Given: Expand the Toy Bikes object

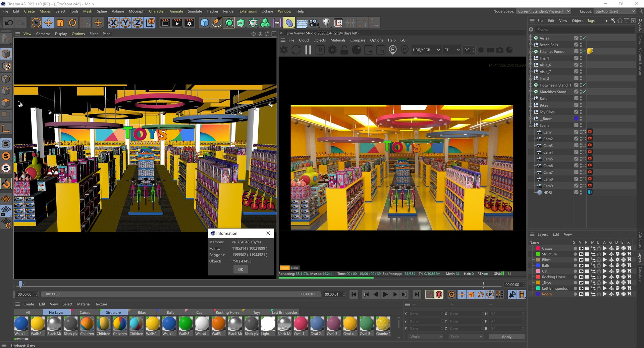Looking at the screenshot, I should (x=531, y=112).
